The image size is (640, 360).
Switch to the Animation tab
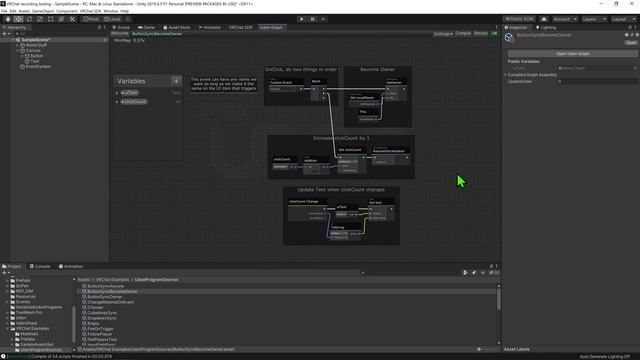pos(71,266)
